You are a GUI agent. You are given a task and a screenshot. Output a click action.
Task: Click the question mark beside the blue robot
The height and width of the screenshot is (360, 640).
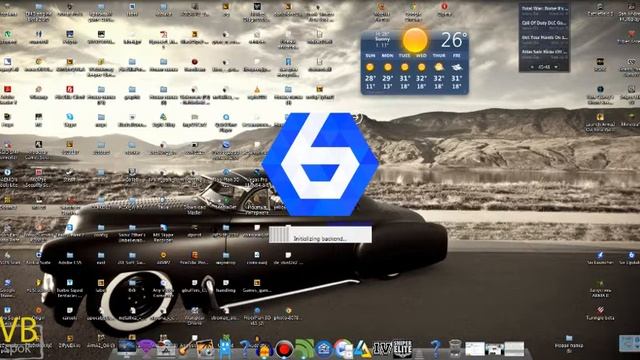click(x=245, y=349)
